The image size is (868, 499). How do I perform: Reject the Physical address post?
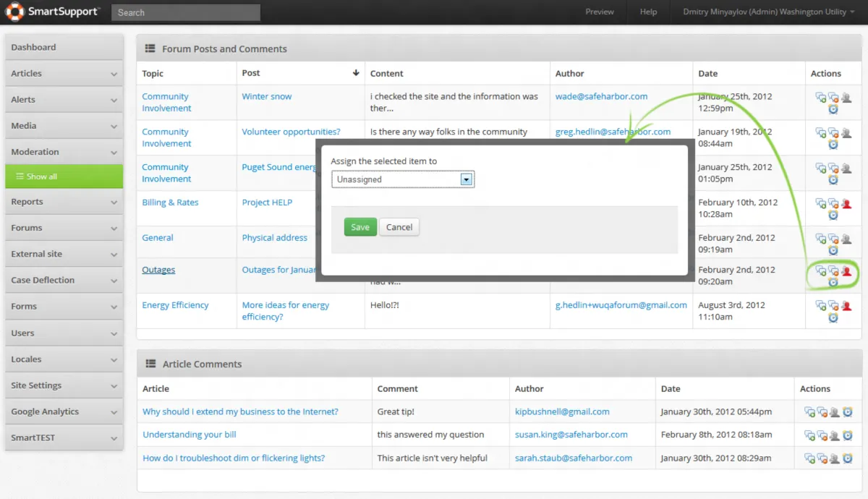833,239
